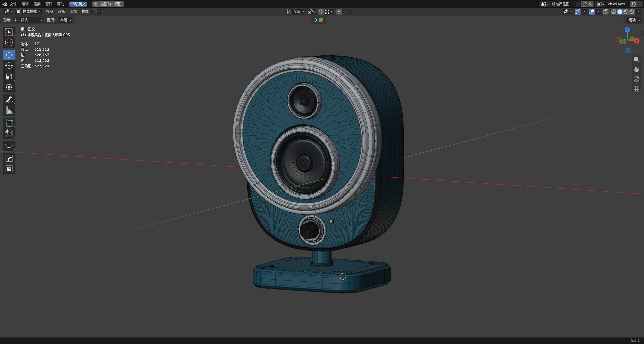
Task: Toggle camera view icon
Action: (636, 79)
